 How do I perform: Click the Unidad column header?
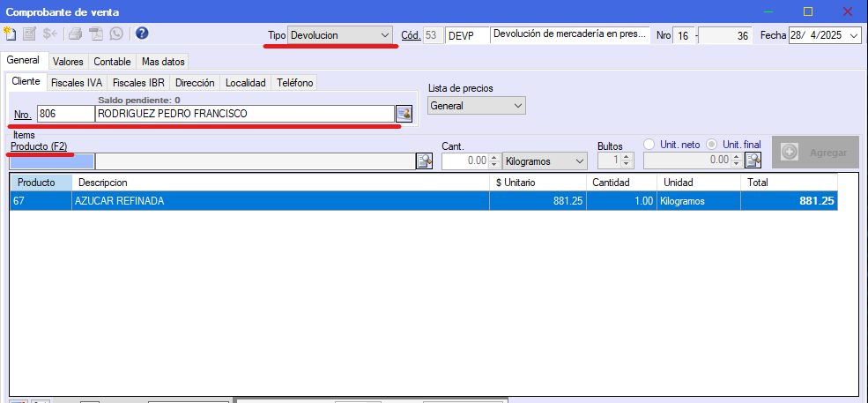click(x=699, y=183)
